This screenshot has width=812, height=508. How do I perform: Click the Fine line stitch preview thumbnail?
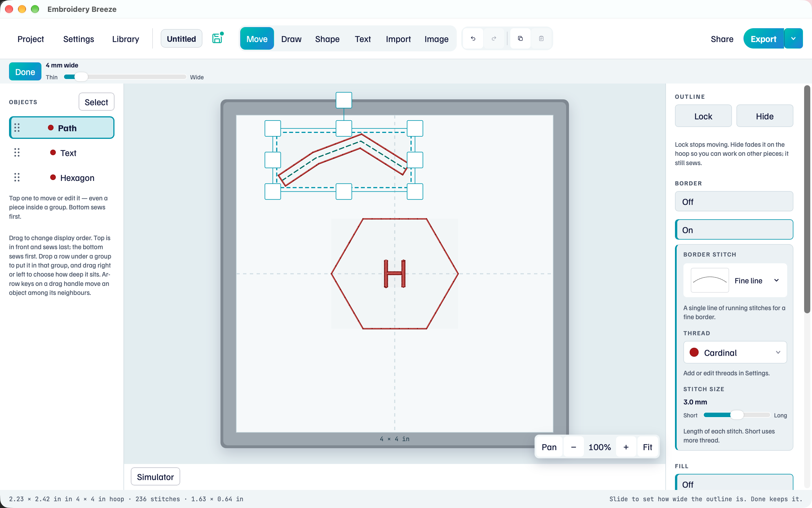click(x=710, y=280)
